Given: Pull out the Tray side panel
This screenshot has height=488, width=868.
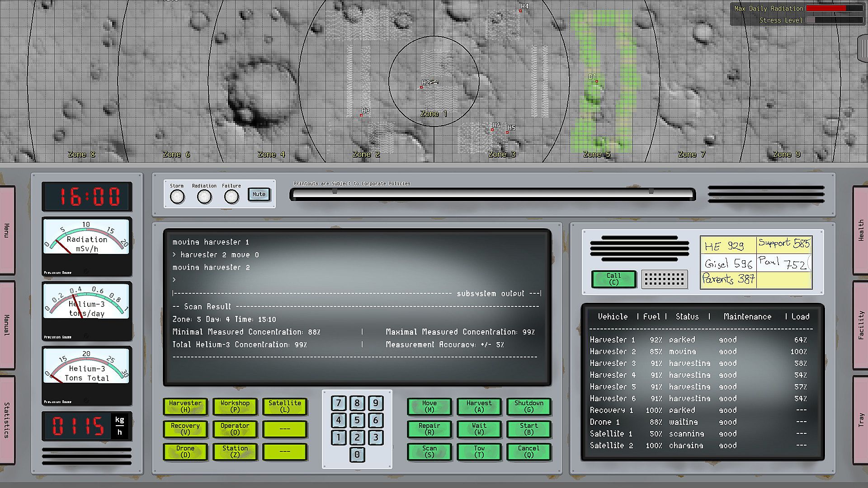Looking at the screenshot, I should tap(860, 419).
